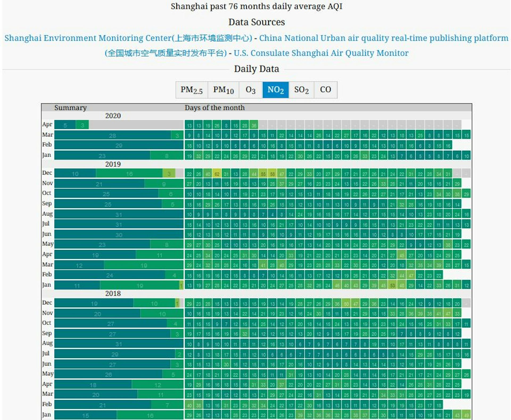Click the Aug 2019 summary bar showing 31
511x420 pixels.
[x=119, y=214]
